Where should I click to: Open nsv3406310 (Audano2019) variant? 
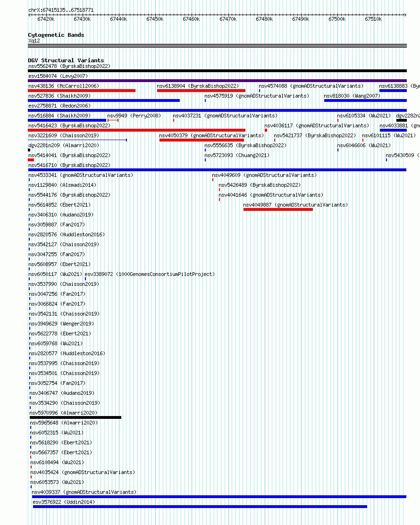(61, 215)
